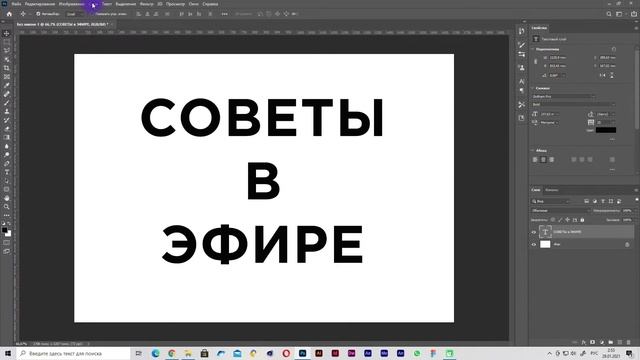Create new adjustment layer icon
Image resolution: width=640 pixels, height=360 pixels.
coord(602,342)
